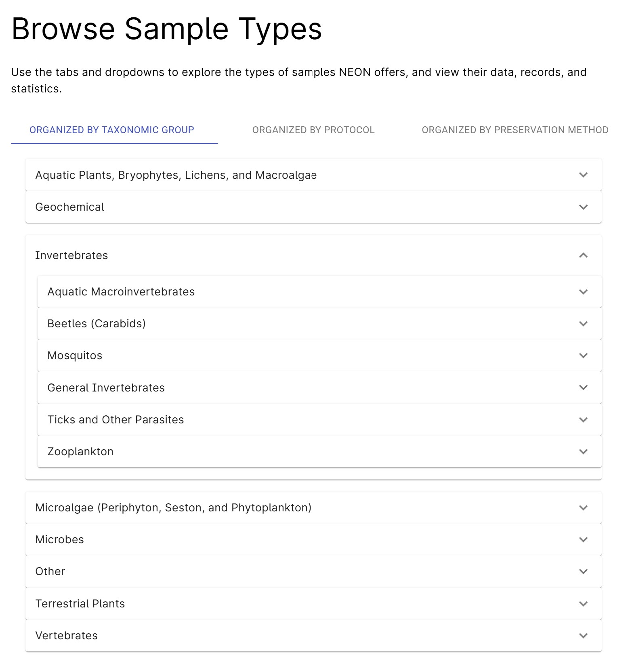This screenshot has height=672, width=626.
Task: Collapse Invertebrates using its up chevron
Action: point(583,255)
